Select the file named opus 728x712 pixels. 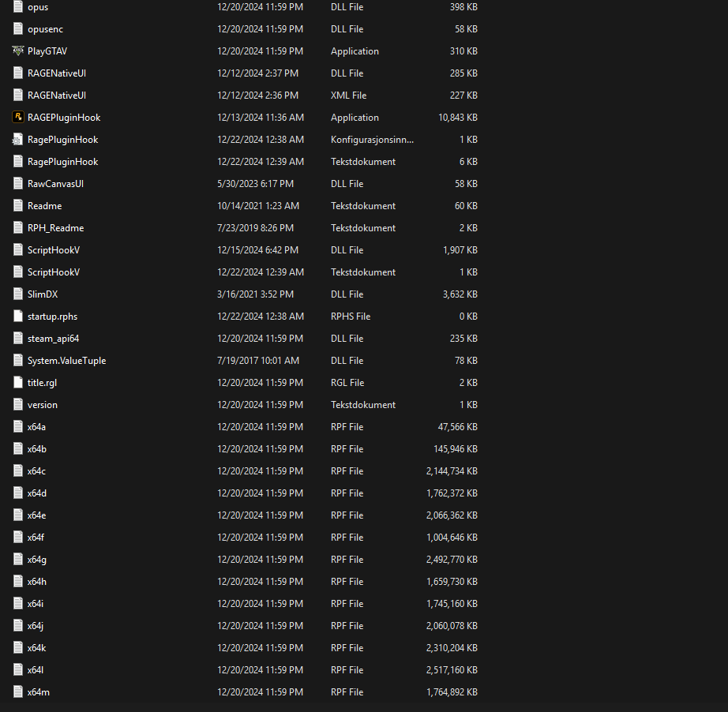pos(38,7)
